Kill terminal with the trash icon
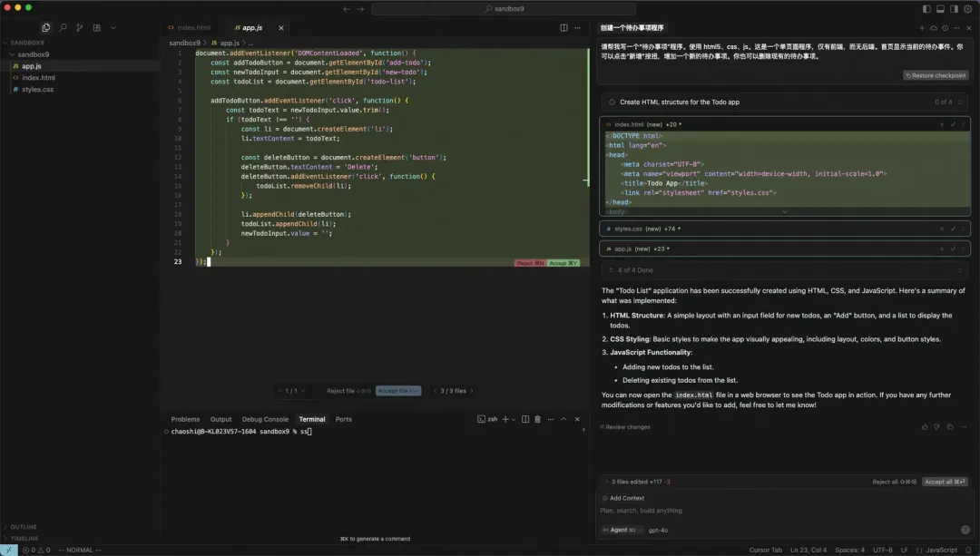This screenshot has width=980, height=556. click(x=537, y=419)
